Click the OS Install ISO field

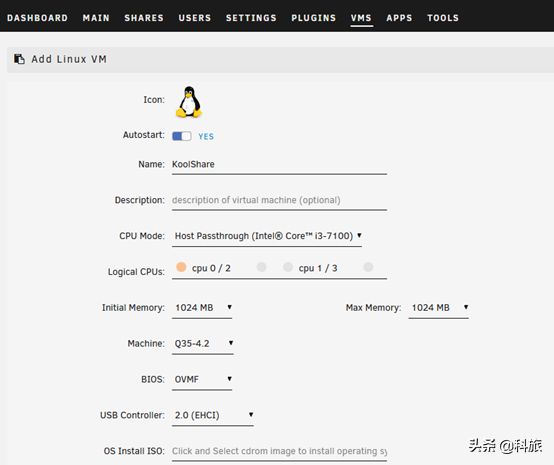pyautogui.click(x=279, y=451)
